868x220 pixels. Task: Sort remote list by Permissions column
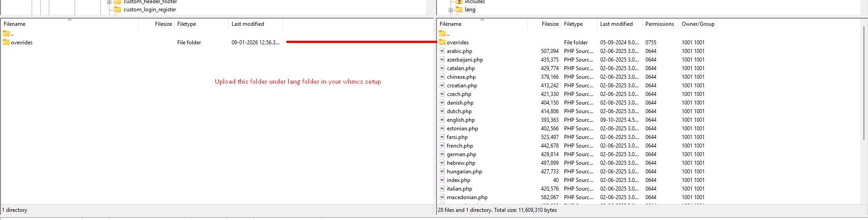pyautogui.click(x=659, y=24)
